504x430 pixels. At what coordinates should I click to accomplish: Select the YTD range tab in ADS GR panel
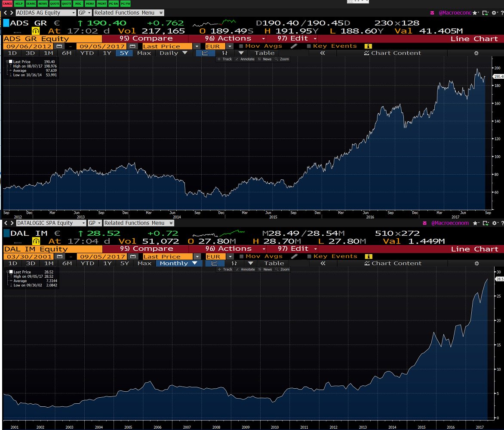[x=87, y=53]
